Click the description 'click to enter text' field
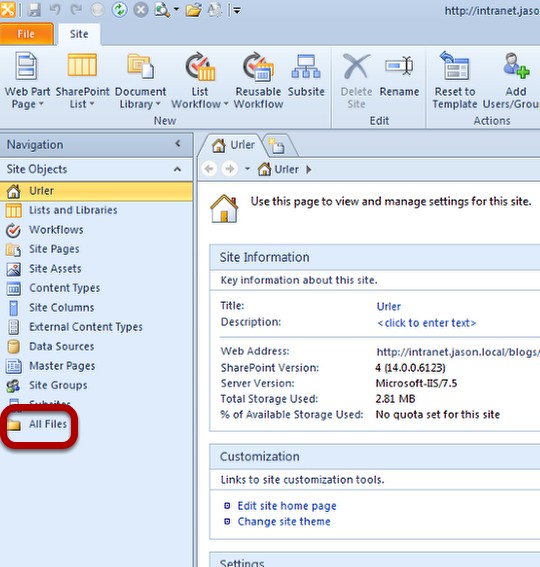The height and width of the screenshot is (567, 540). [x=426, y=323]
